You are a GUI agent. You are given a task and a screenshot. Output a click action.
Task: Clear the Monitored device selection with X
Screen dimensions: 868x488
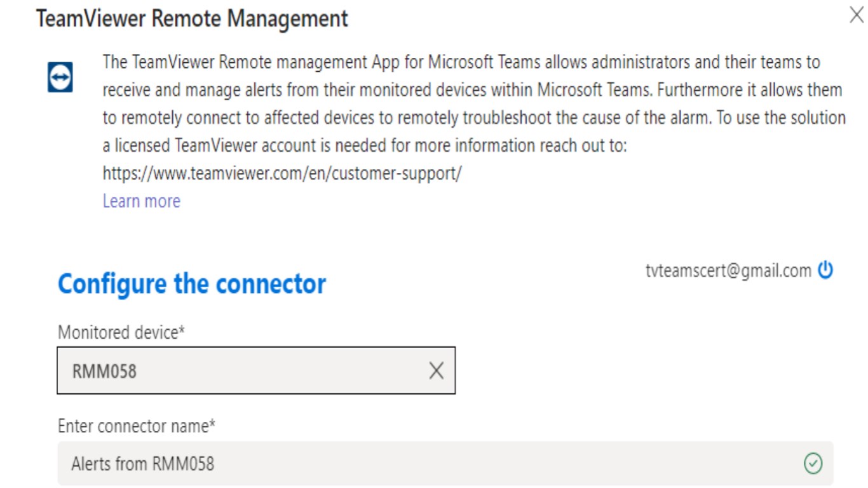tap(436, 371)
